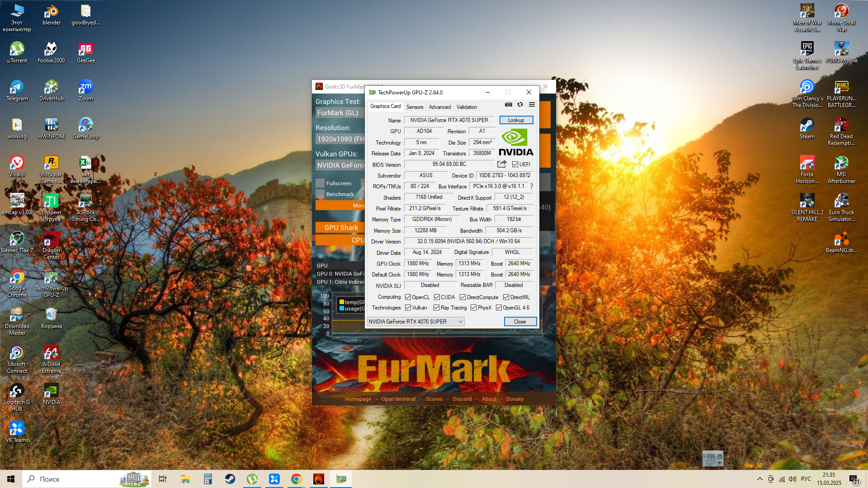The width and height of the screenshot is (868, 488).
Task: Click the FurMark Homepage link
Action: coord(358,399)
